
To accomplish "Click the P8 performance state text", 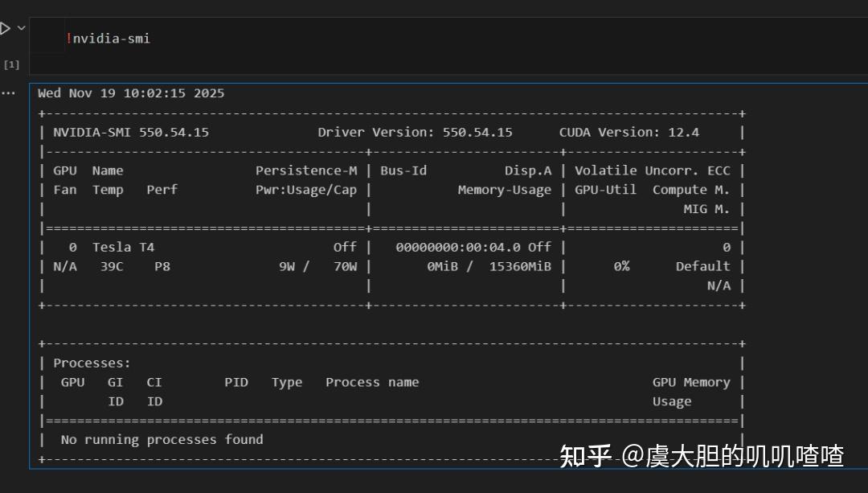I will coord(162,266).
